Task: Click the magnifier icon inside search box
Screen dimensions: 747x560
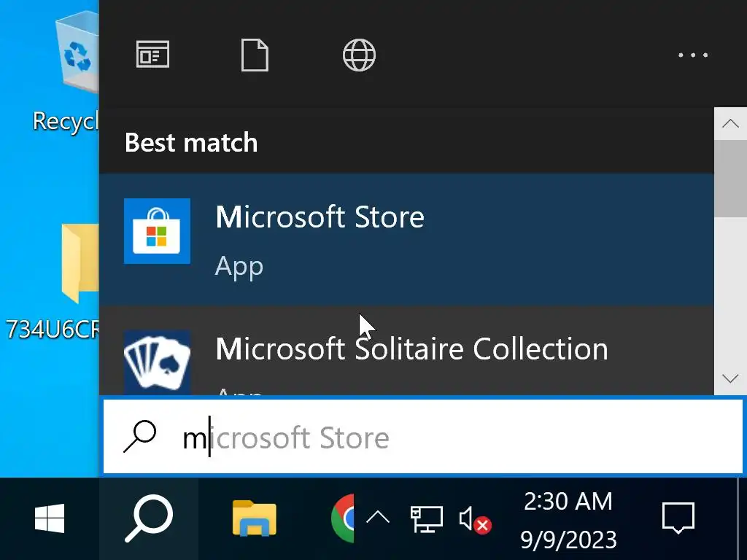Action: point(139,436)
